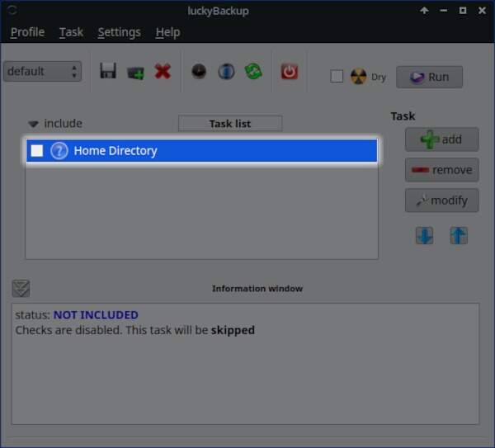
Task: Click the red power quit icon
Action: (290, 71)
